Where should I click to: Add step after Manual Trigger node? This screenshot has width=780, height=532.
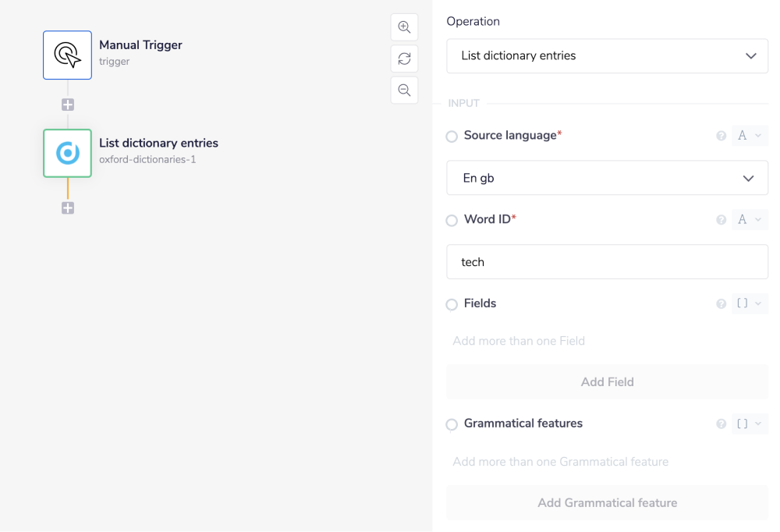(68, 105)
